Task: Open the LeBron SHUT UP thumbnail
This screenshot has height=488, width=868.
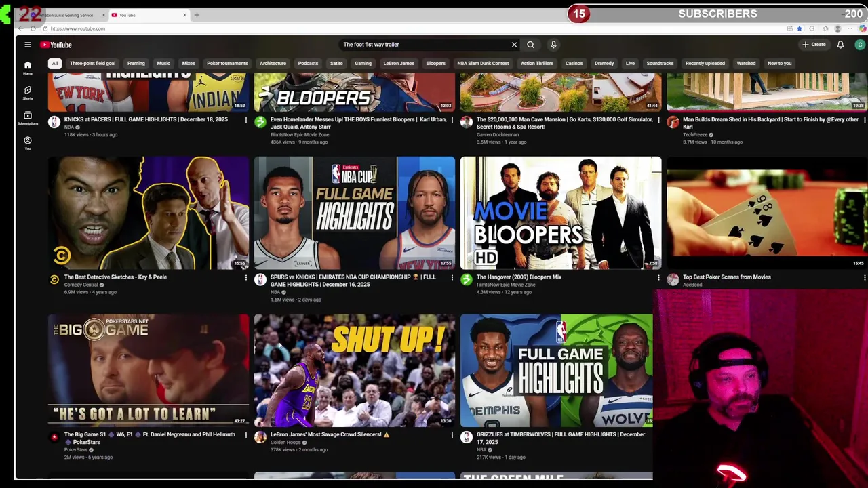Action: [355, 370]
